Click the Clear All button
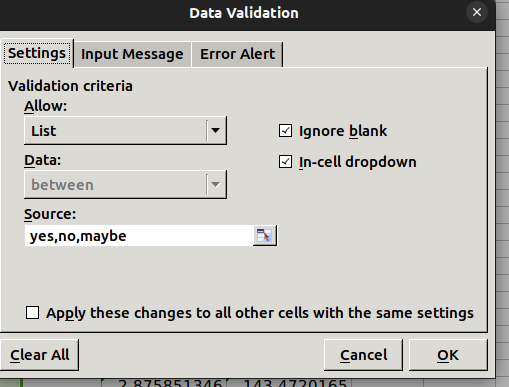Image resolution: width=509 pixels, height=387 pixels. click(x=39, y=355)
